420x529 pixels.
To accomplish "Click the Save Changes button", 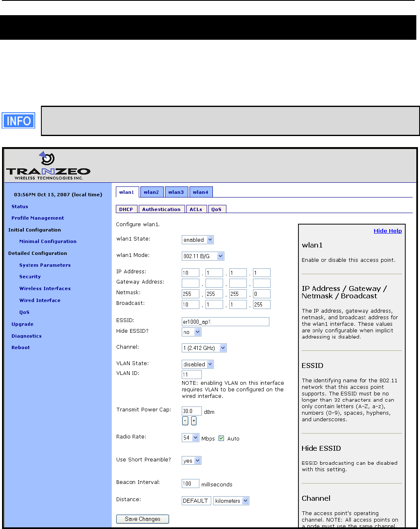I will coord(142,519).
